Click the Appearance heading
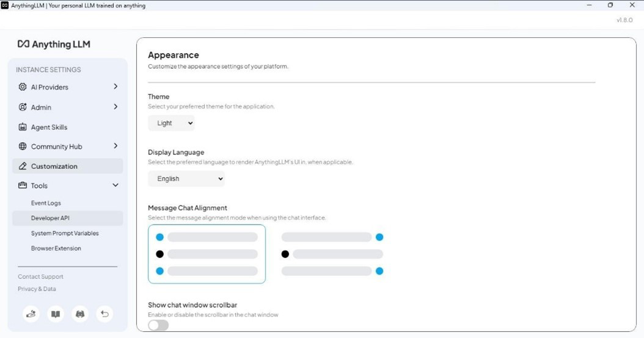Viewport: 644px width, 338px height. [x=174, y=55]
